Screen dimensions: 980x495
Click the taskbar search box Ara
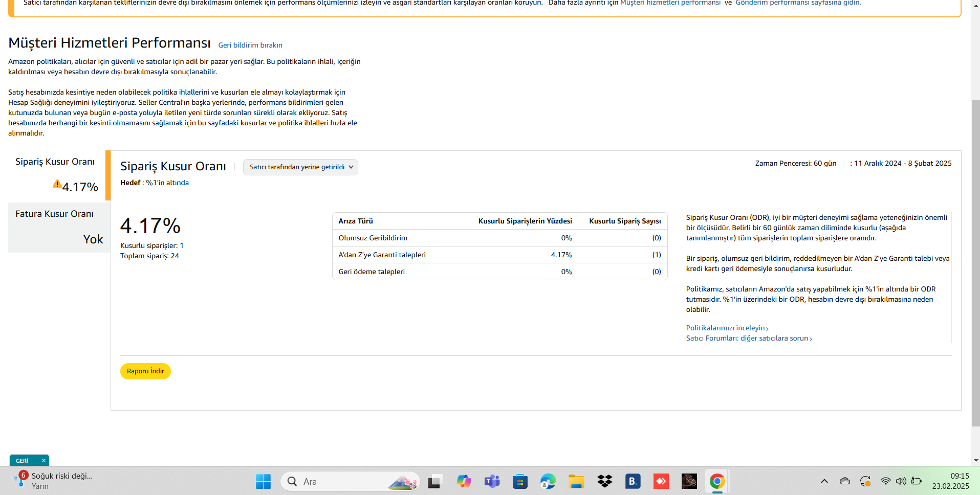click(x=351, y=481)
